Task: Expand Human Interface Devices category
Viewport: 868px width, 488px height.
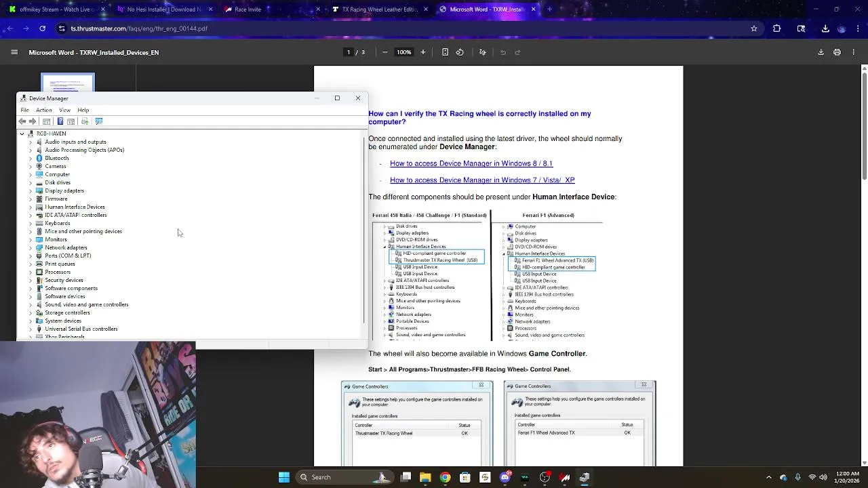Action: [x=31, y=207]
